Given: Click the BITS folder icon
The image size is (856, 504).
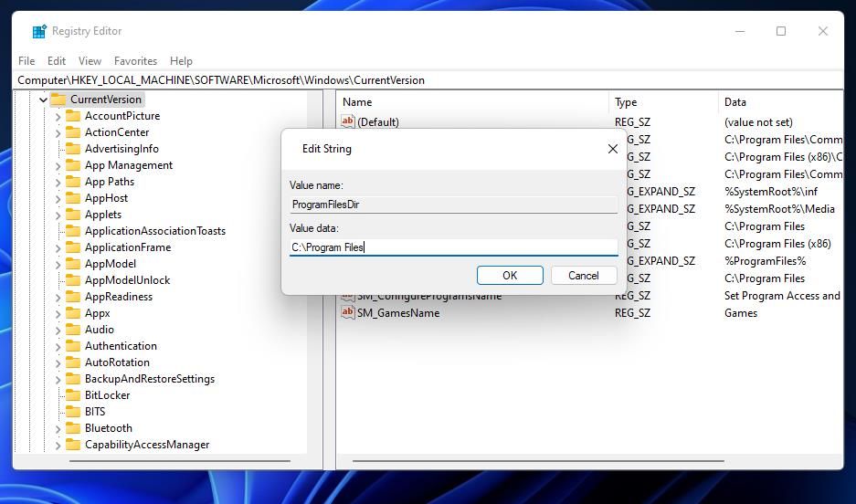Looking at the screenshot, I should [x=73, y=411].
